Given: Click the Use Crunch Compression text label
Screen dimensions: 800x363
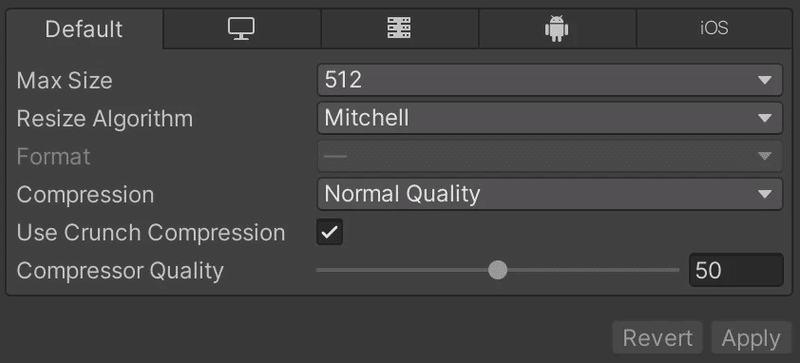Looking at the screenshot, I should click(x=151, y=233).
